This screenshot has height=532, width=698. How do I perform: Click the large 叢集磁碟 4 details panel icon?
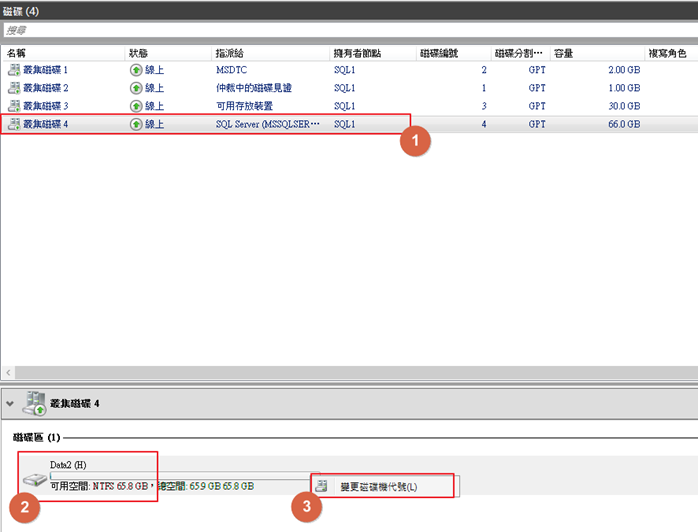point(34,403)
